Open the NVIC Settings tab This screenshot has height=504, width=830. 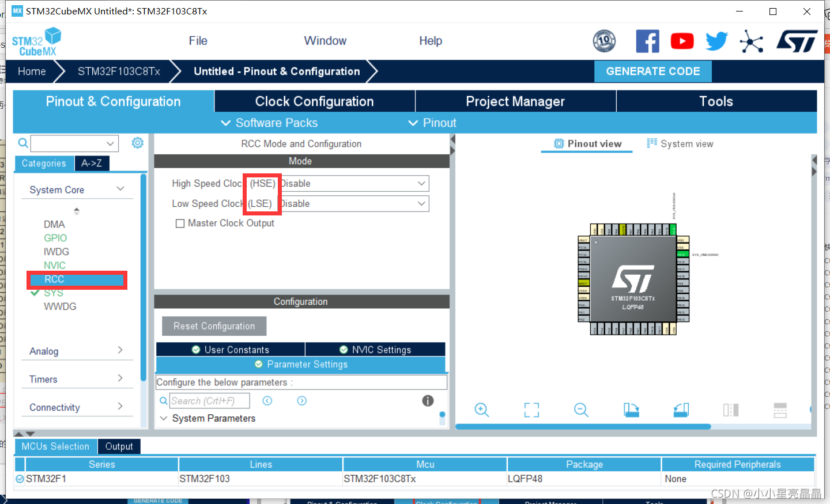pos(375,350)
